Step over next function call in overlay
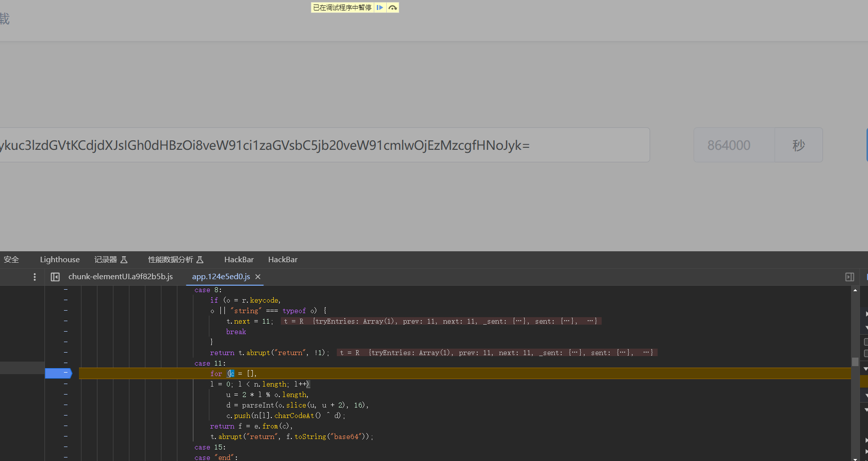Image resolution: width=868 pixels, height=461 pixels. pos(393,7)
